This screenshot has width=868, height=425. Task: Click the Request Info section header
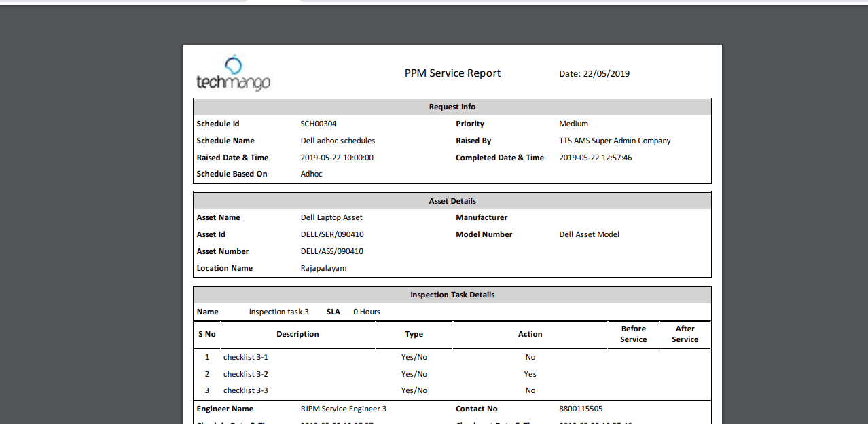click(452, 107)
